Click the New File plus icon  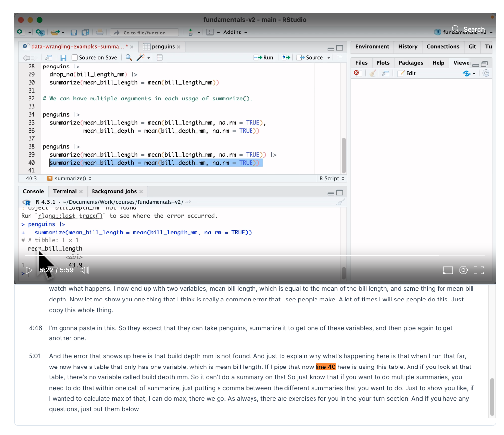click(x=20, y=32)
